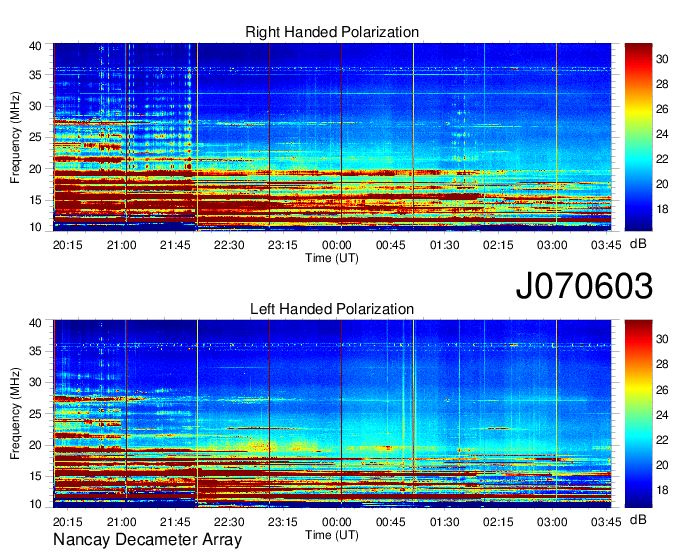Click the 22:30 tick on top plot
This screenshot has width=680, height=552.
(x=229, y=245)
